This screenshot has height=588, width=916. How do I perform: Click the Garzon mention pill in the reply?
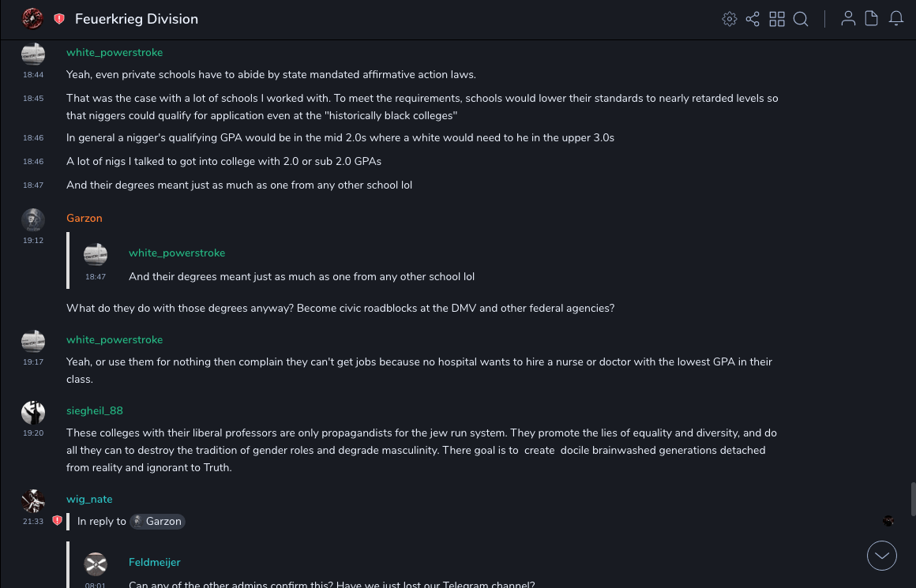(157, 522)
